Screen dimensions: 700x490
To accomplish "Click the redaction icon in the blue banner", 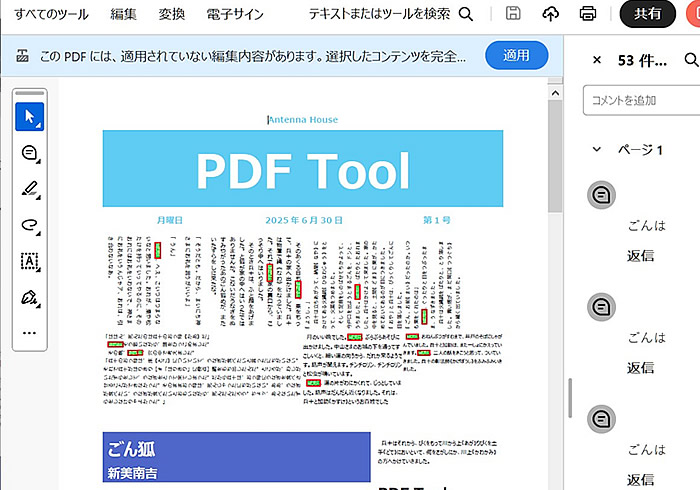I will click(x=22, y=56).
